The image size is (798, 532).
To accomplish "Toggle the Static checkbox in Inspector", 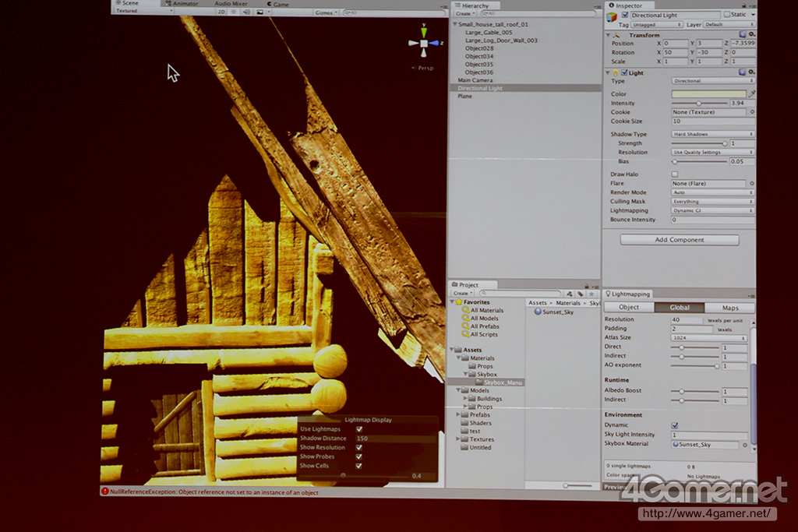I will pyautogui.click(x=727, y=15).
